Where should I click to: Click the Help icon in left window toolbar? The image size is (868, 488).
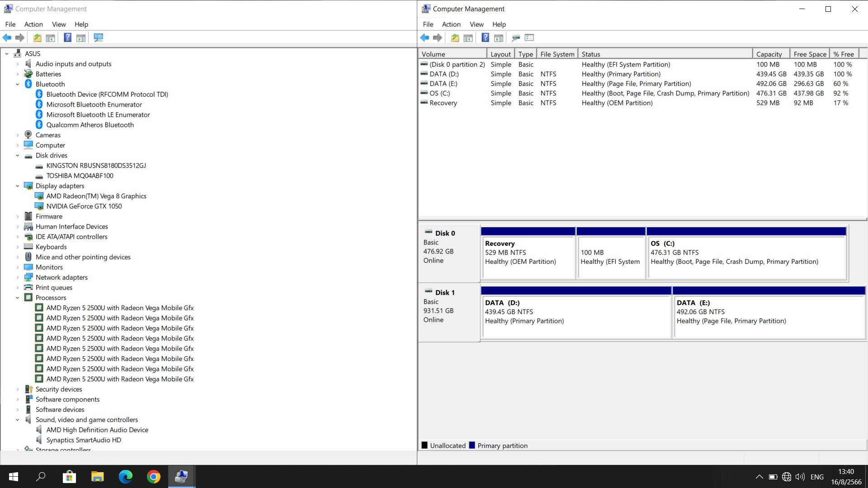click(67, 38)
